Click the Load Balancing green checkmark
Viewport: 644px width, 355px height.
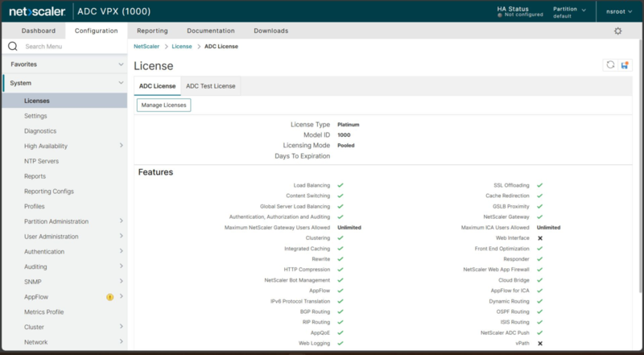(341, 185)
